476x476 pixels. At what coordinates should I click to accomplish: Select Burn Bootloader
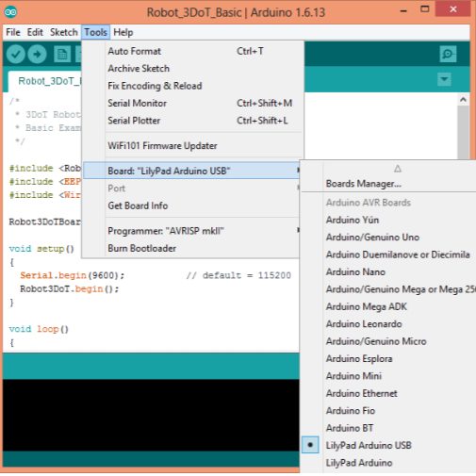[x=191, y=248]
